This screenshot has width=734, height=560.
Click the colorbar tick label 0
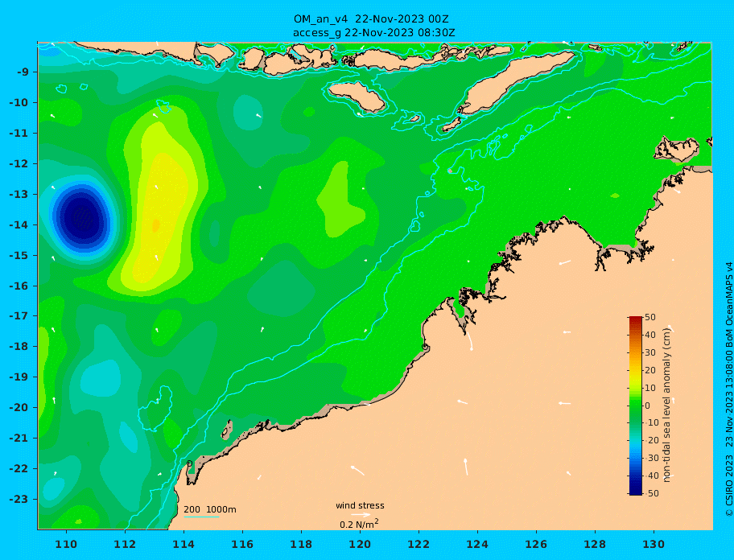[648, 406]
